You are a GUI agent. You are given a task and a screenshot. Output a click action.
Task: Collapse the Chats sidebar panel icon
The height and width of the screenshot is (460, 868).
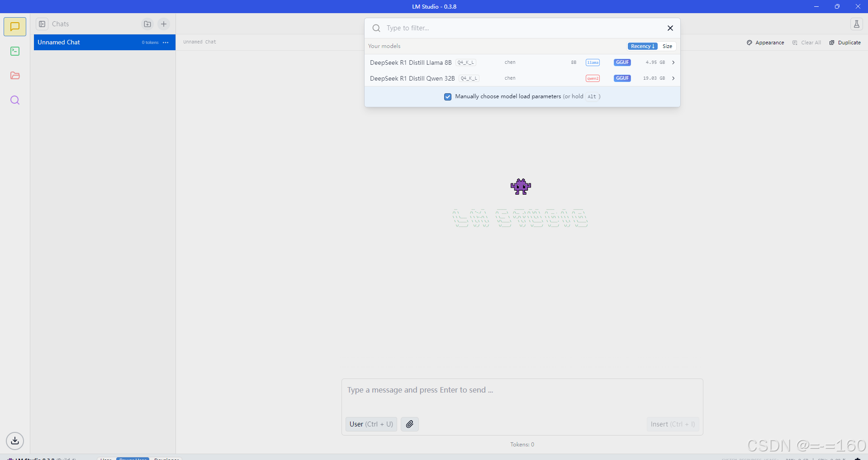click(42, 24)
